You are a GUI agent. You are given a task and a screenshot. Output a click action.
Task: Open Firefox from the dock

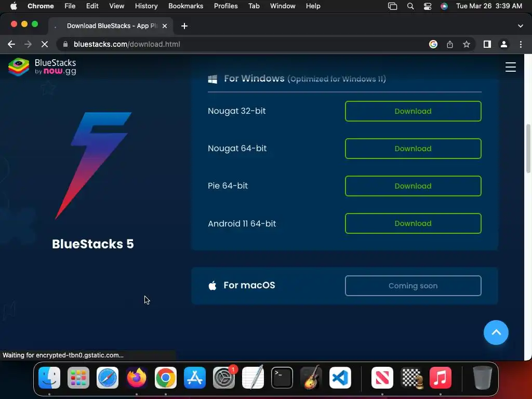coord(137,378)
